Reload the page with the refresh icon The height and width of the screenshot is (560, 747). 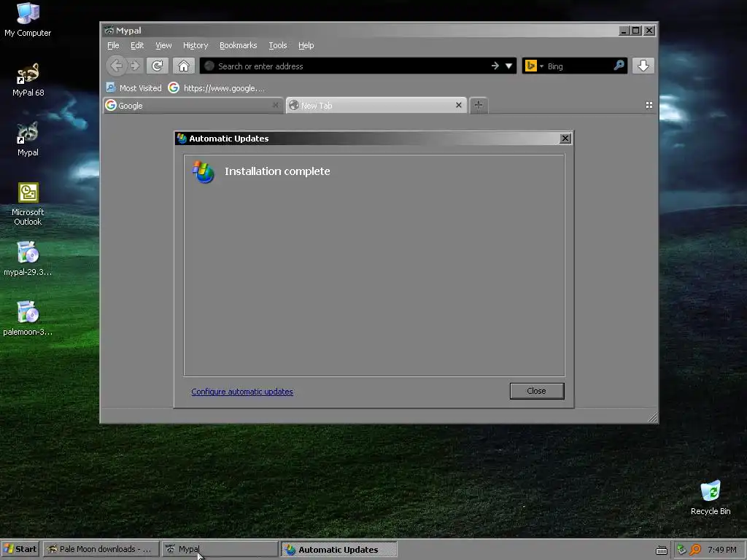(158, 66)
